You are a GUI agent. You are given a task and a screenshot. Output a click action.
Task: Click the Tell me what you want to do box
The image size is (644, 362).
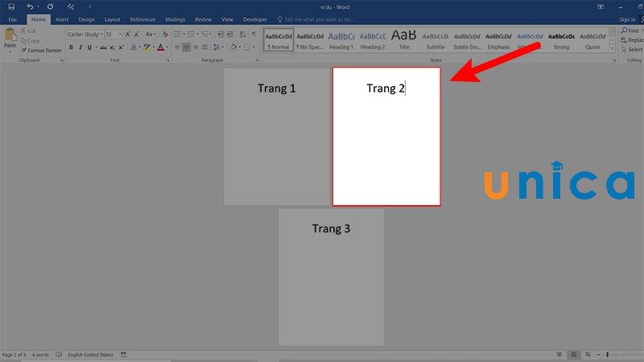pos(316,19)
